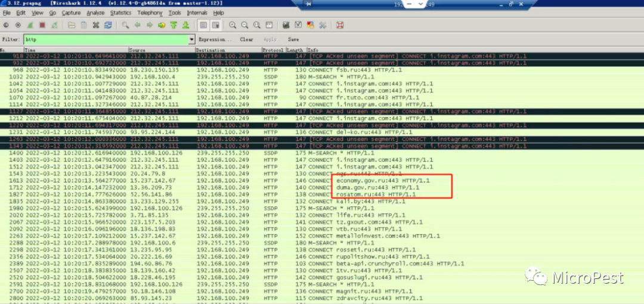Select packet 2263 CONNECT metalloinvest.com:443
Screen dimensions: 644x304
click(322, 236)
